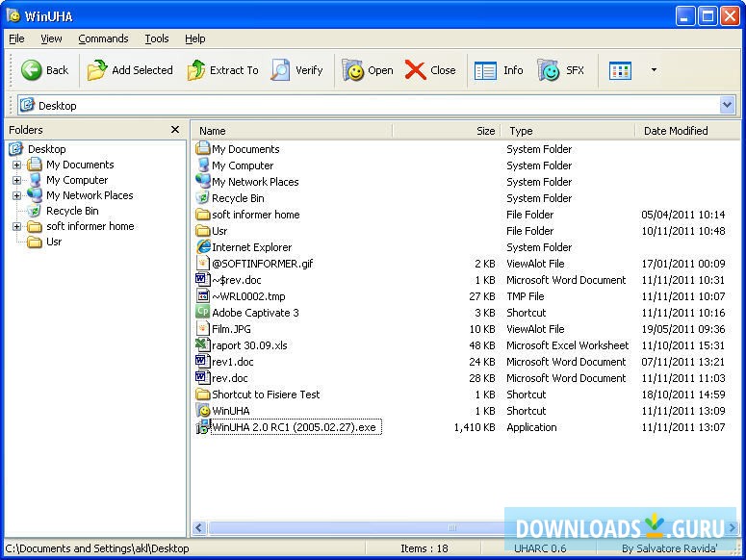Image resolution: width=746 pixels, height=560 pixels.
Task: Open the Commands menu
Action: click(103, 38)
